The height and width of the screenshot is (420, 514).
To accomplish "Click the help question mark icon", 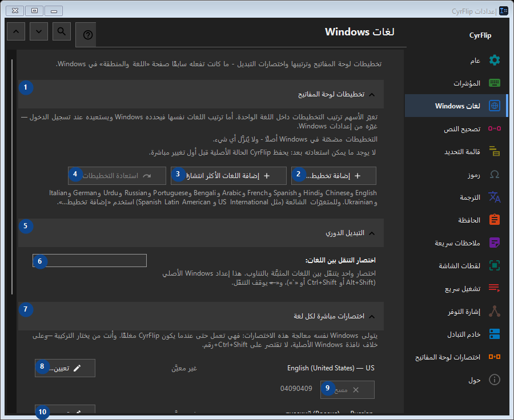I will coord(88,35).
